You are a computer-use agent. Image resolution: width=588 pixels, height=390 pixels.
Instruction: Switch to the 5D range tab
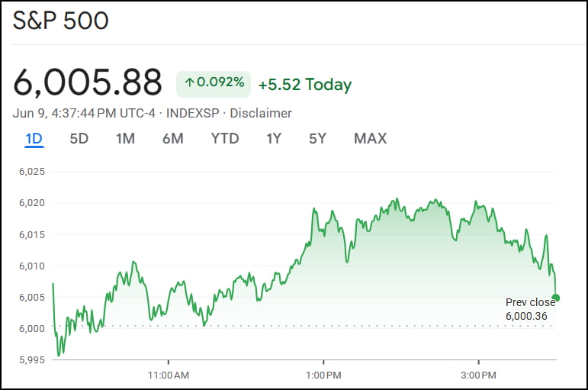coord(79,138)
